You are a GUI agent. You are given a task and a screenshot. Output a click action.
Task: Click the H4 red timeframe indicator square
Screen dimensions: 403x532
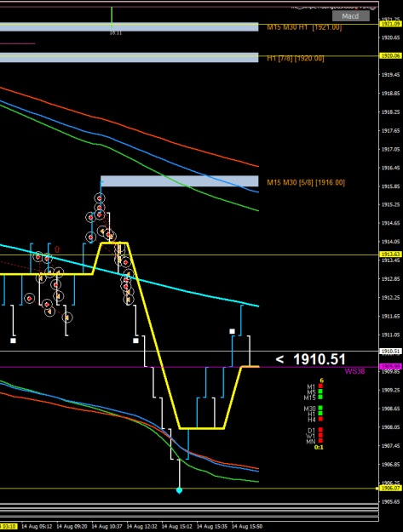click(x=320, y=419)
